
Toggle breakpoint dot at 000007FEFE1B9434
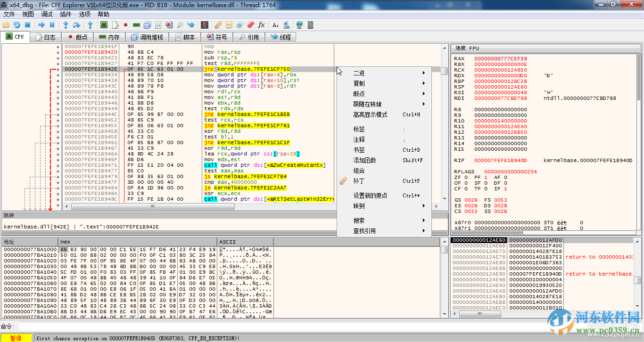[58, 75]
